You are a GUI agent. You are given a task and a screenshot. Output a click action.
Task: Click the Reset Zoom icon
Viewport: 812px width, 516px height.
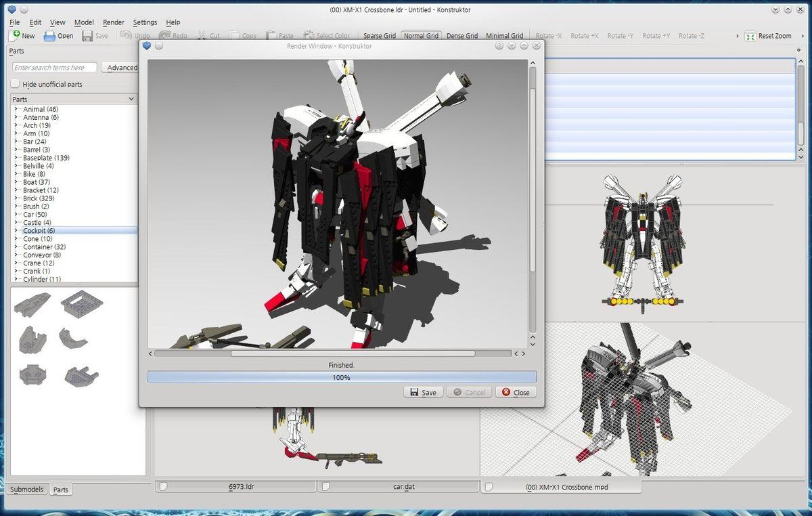pyautogui.click(x=750, y=36)
